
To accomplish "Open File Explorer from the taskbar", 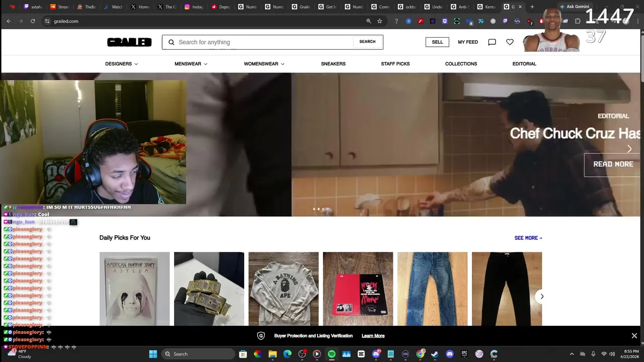I will 272,354.
